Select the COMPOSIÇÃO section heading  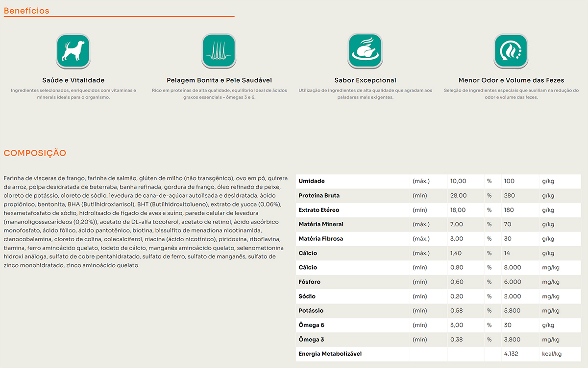tap(35, 153)
